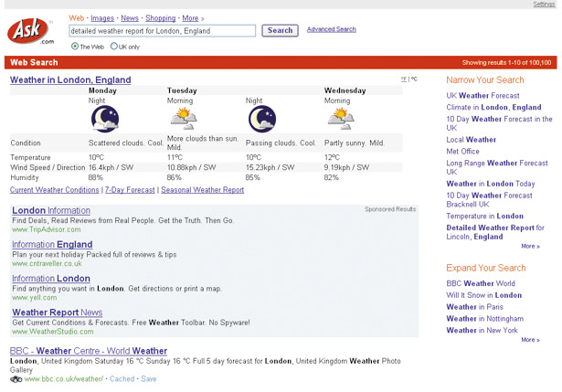Click Tuesday night moon weather icon
562x392 pixels.
262,119
